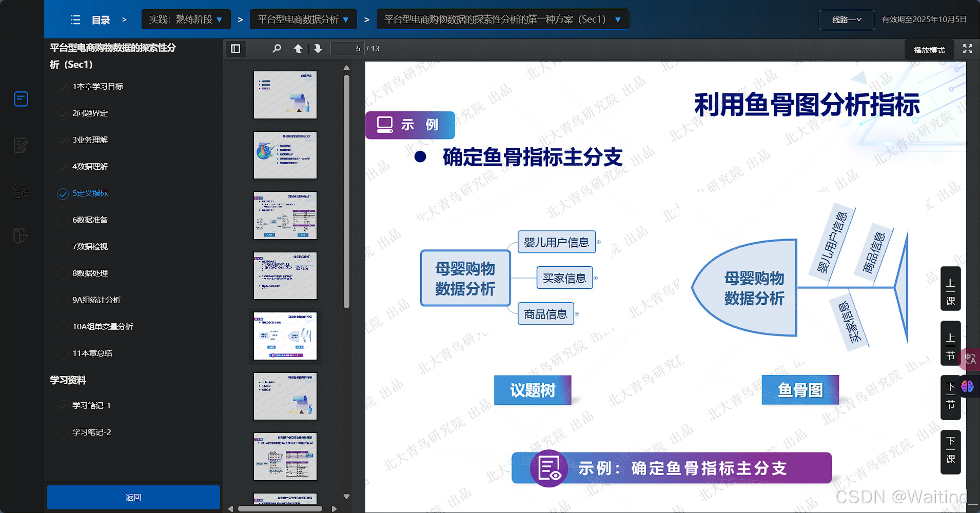
Task: Select the sixth slide thumbnail
Action: coord(285,396)
